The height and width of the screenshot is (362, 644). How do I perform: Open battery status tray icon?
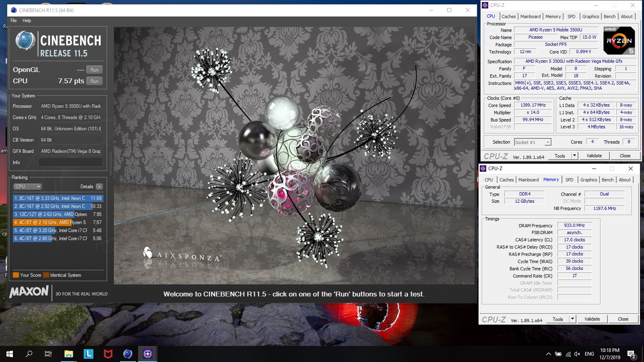(x=558, y=354)
